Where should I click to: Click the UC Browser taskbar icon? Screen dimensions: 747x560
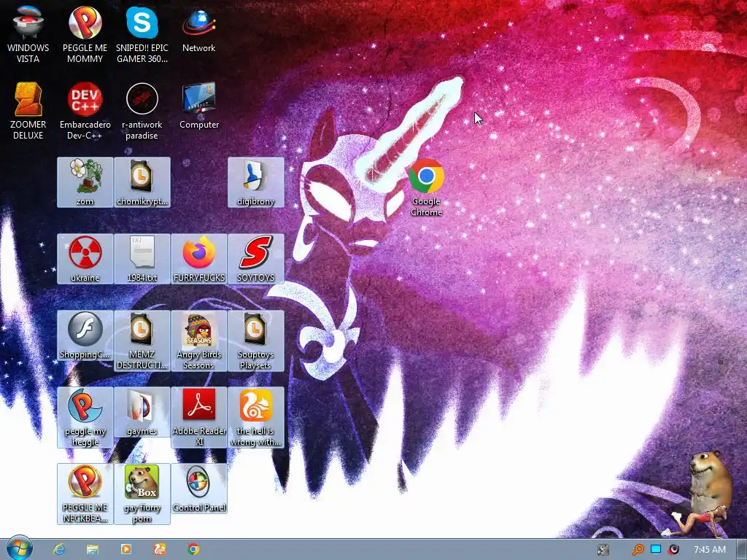[160, 549]
